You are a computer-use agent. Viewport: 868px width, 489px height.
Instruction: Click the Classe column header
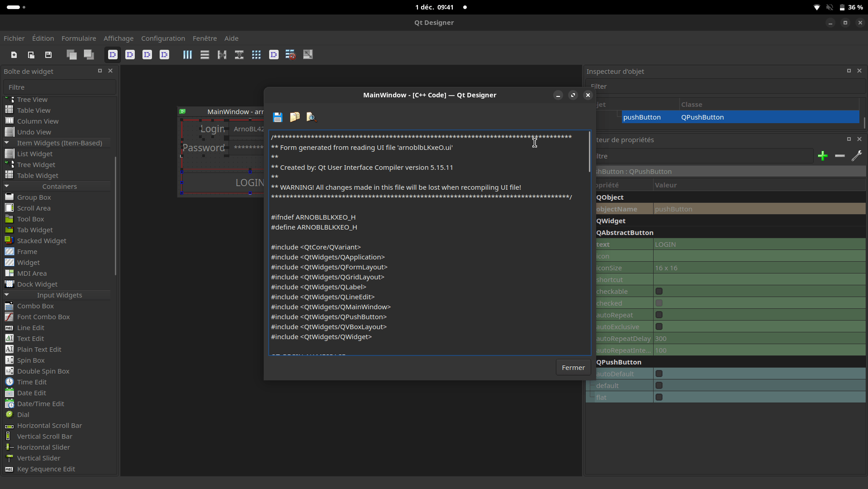tap(769, 105)
